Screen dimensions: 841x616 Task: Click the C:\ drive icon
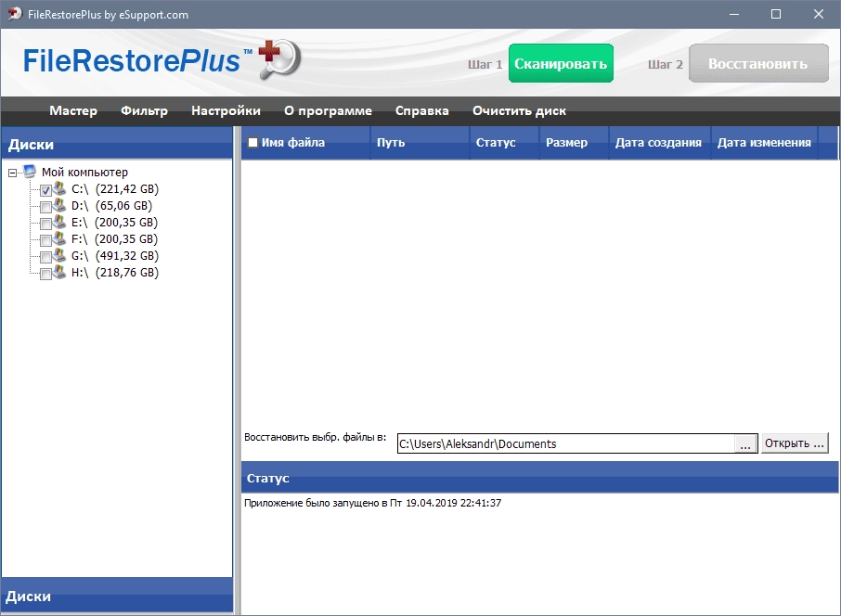[59, 188]
